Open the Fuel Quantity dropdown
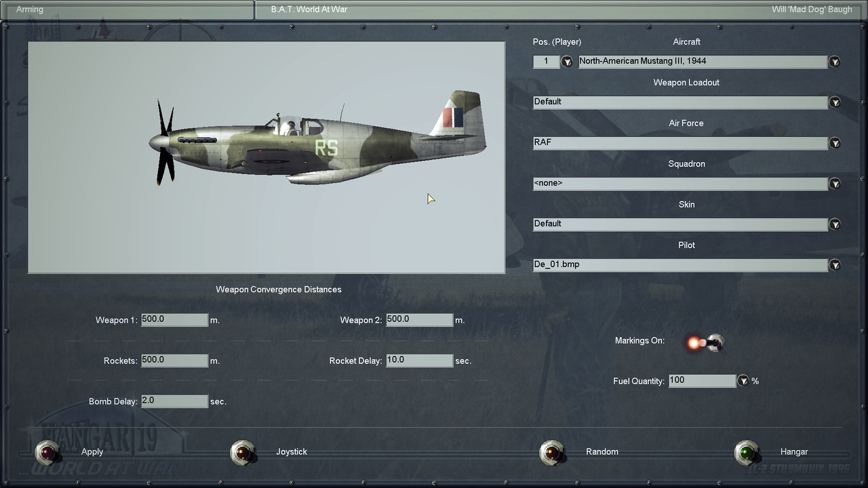This screenshot has height=488, width=868. click(x=744, y=380)
